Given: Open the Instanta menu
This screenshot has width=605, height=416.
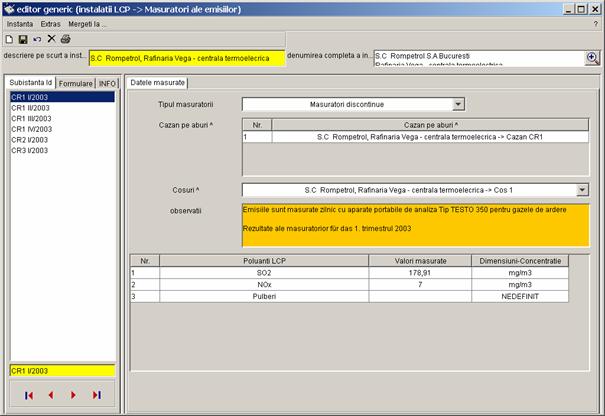Looking at the screenshot, I should click(20, 23).
